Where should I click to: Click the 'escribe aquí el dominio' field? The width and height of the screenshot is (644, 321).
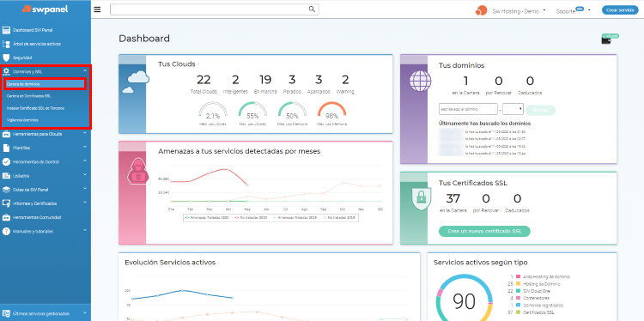pos(468,109)
